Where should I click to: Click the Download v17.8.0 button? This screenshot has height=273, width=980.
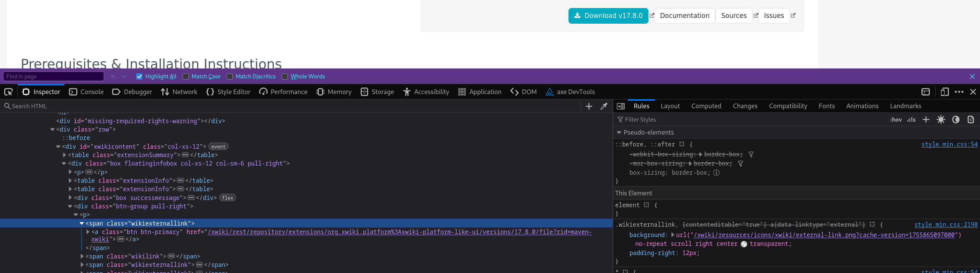tap(608, 16)
